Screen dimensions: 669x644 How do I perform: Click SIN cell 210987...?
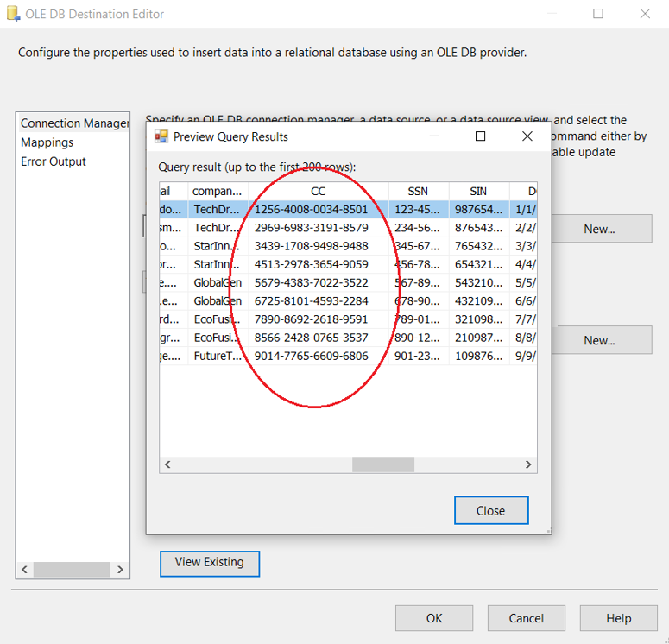tap(479, 338)
